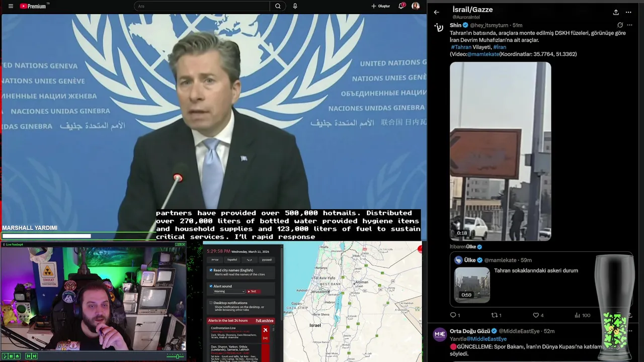Screen dimensions: 644x362
Task: Skip to previous in Live Feed player
Action: 28,356
